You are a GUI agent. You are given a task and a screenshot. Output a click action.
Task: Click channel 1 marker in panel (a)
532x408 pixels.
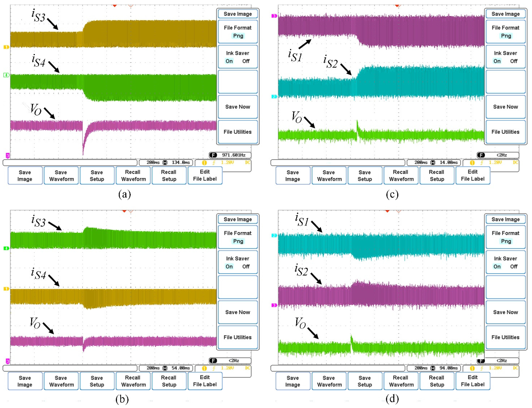[6, 47]
